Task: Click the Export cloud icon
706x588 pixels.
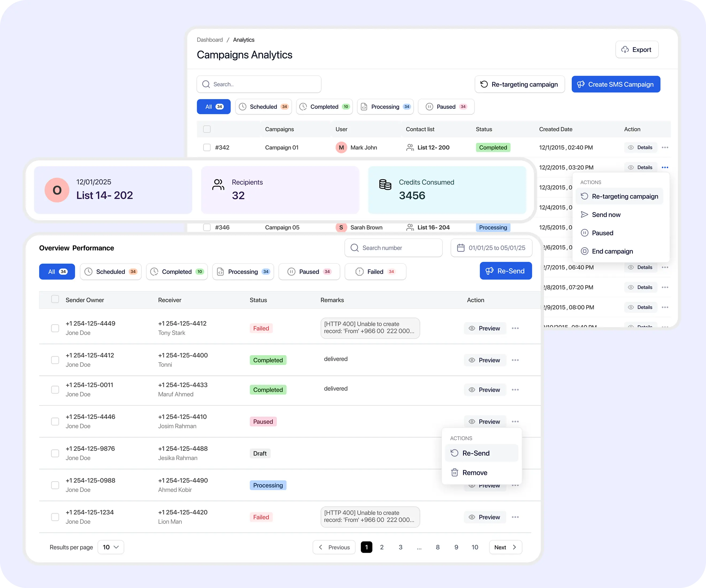Action: pos(625,50)
